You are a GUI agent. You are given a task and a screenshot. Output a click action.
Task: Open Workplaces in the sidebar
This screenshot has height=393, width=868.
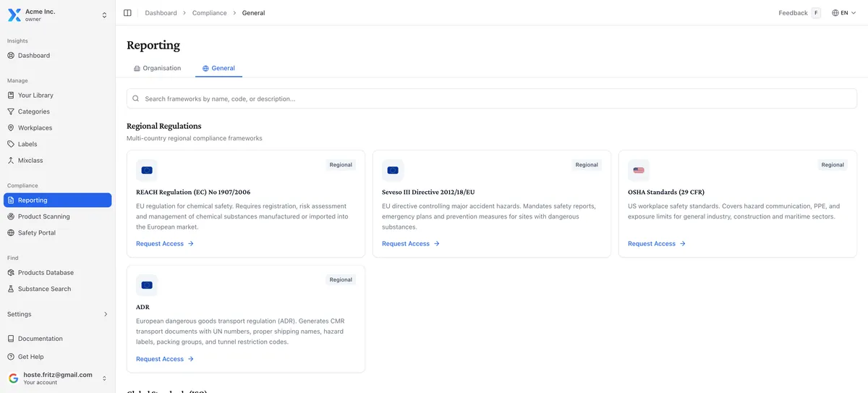58,128
